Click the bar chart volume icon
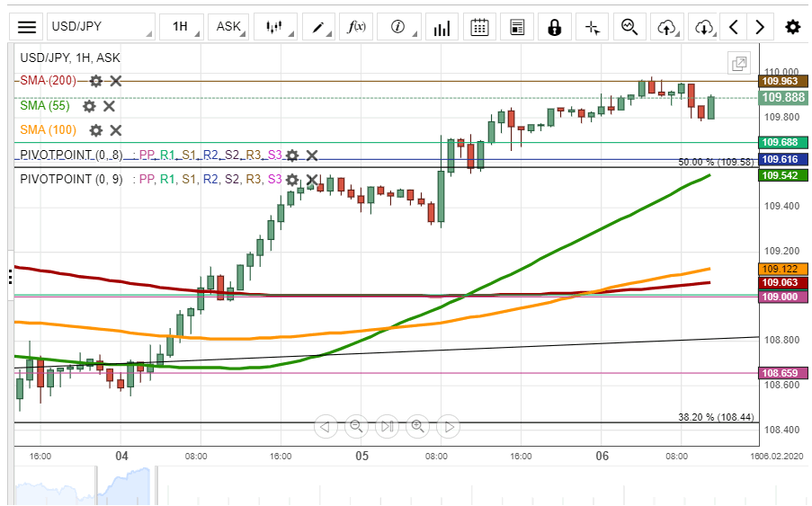This screenshot has width=812, height=506. tap(441, 27)
